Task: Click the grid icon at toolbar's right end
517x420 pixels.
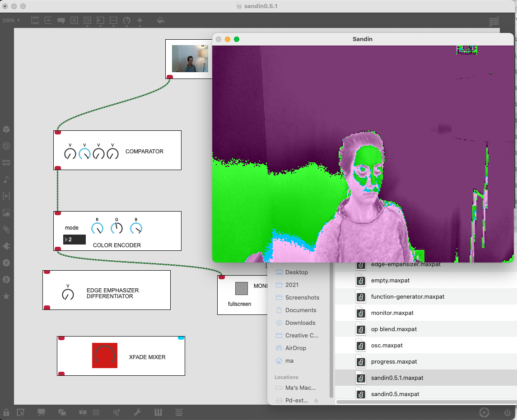Action: (494, 21)
